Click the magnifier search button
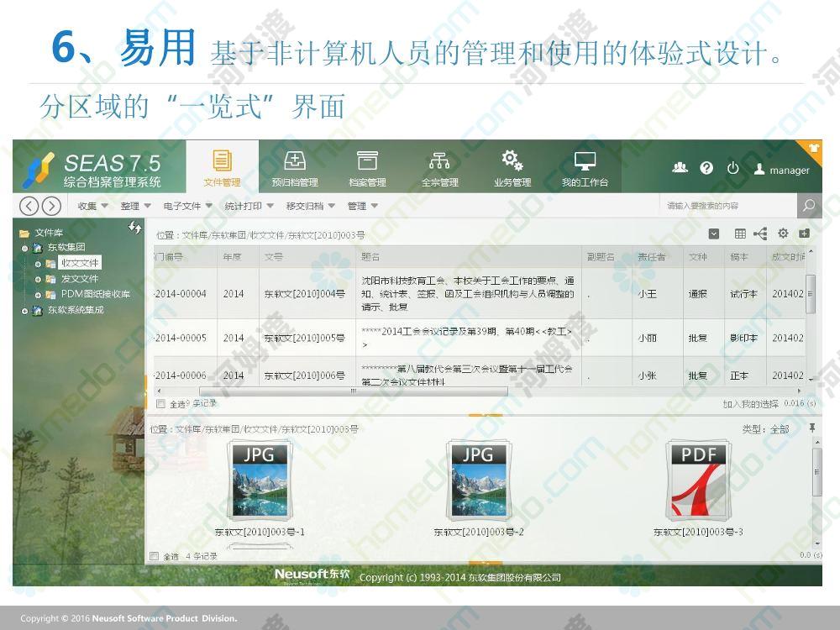840x630 pixels. coord(809,206)
